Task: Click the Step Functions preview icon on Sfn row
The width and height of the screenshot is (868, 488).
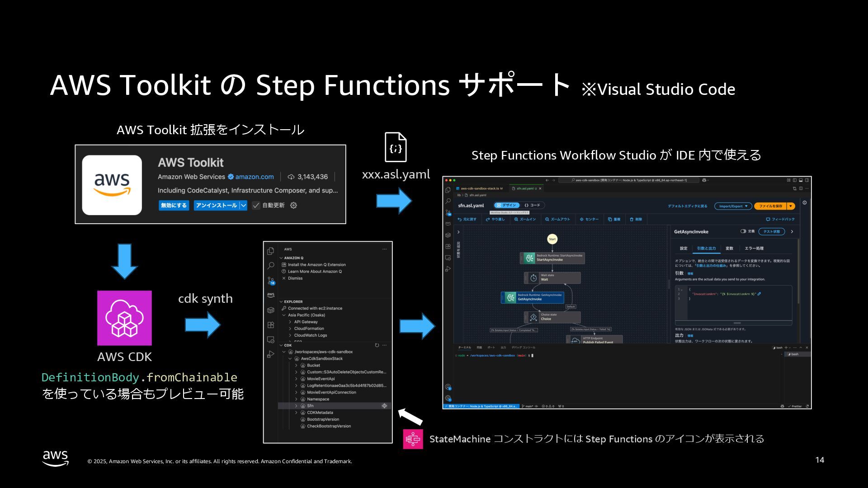Action: pos(384,406)
